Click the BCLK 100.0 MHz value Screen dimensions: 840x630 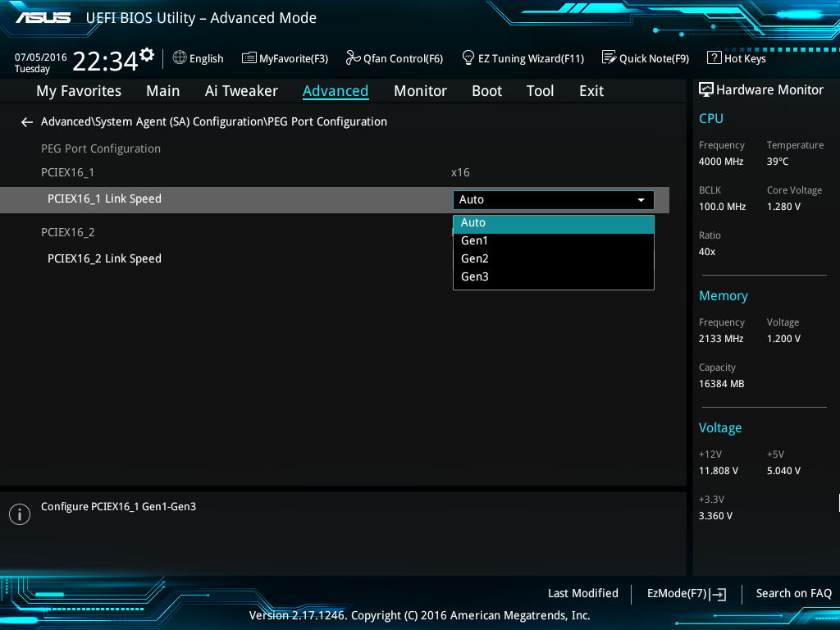click(722, 206)
